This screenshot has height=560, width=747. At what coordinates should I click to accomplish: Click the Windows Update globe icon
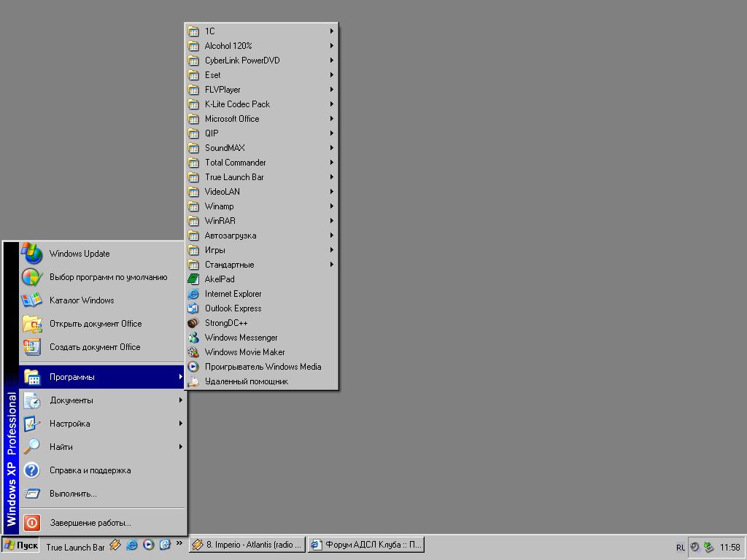coord(31,253)
